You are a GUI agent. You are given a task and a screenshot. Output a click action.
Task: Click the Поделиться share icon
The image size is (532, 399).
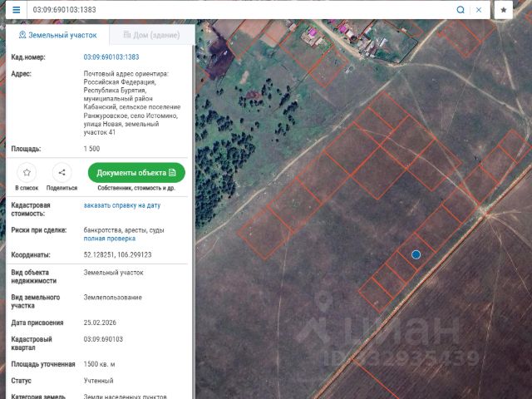click(x=62, y=173)
